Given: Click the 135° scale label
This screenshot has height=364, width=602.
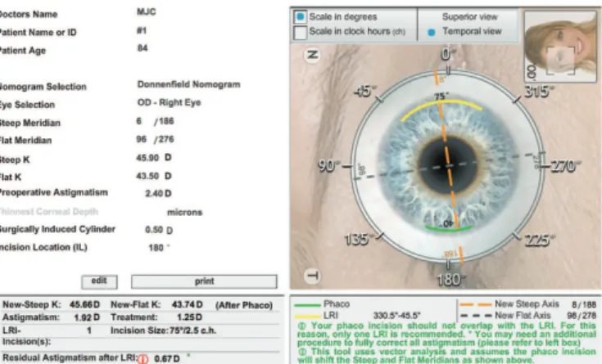Looking at the screenshot, I should (x=359, y=240).
